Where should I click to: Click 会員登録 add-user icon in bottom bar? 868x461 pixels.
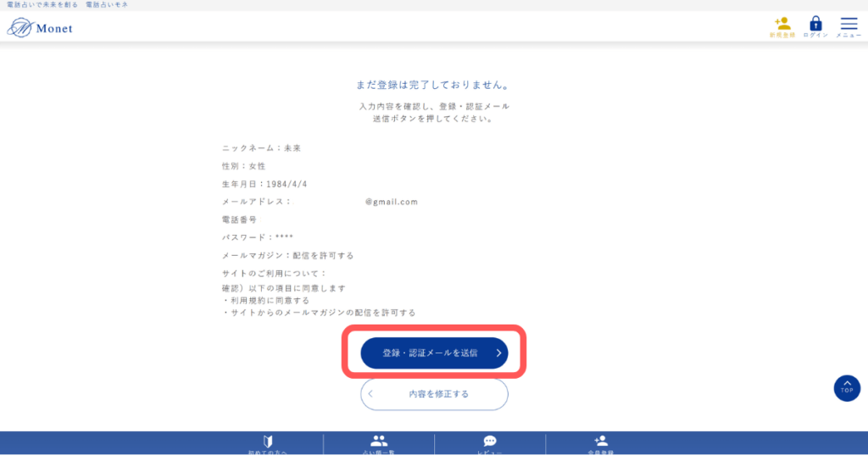click(x=601, y=442)
